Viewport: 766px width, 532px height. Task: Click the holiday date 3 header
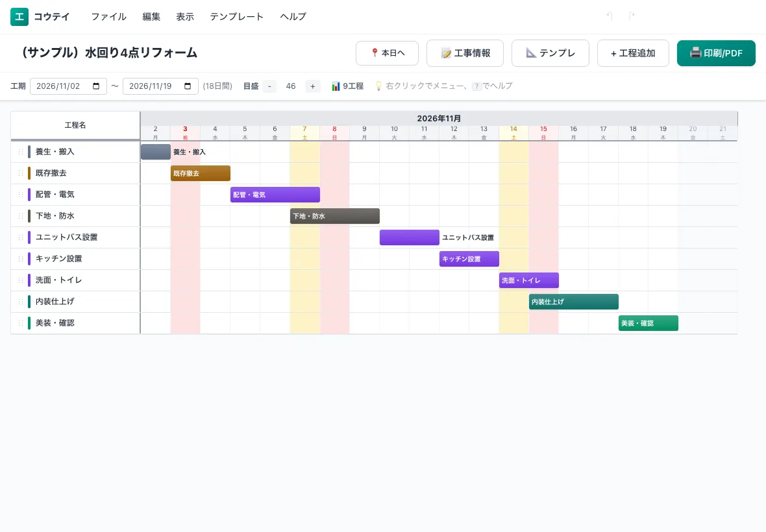[x=185, y=133]
